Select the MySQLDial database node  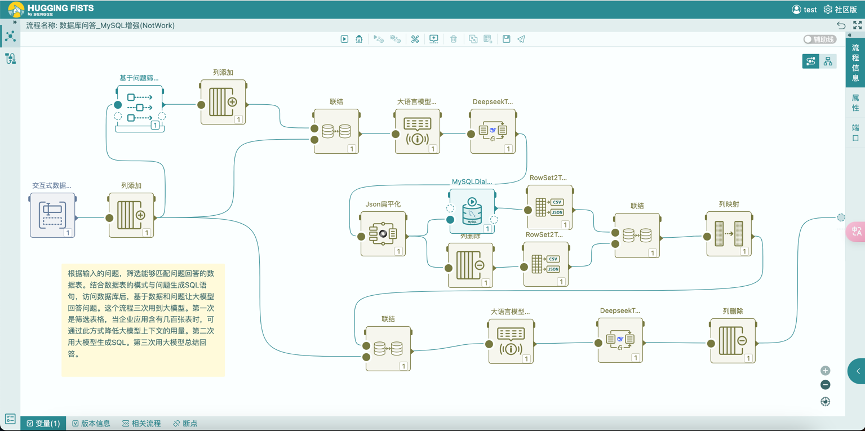[x=471, y=212]
